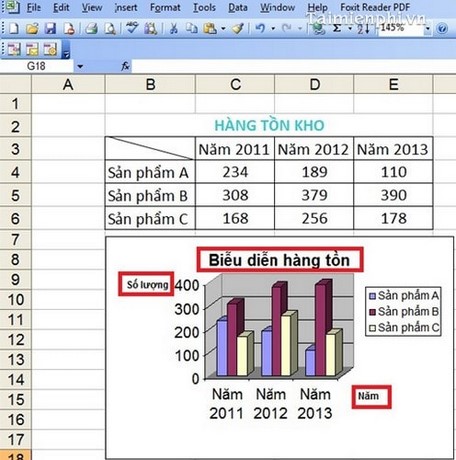Viewport: 456px width, 460px height.
Task: Expand the Name Box dropdown arrow
Action: pyautogui.click(x=80, y=66)
